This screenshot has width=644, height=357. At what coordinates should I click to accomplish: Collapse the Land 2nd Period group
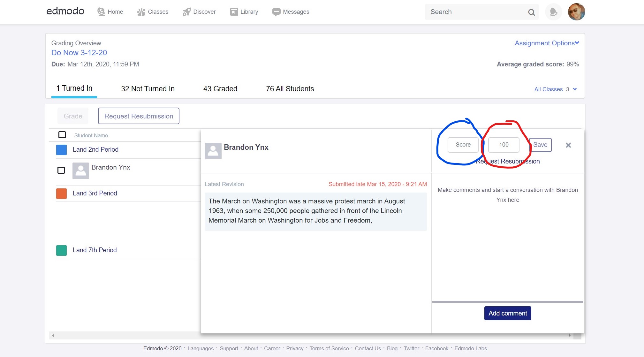(x=95, y=149)
